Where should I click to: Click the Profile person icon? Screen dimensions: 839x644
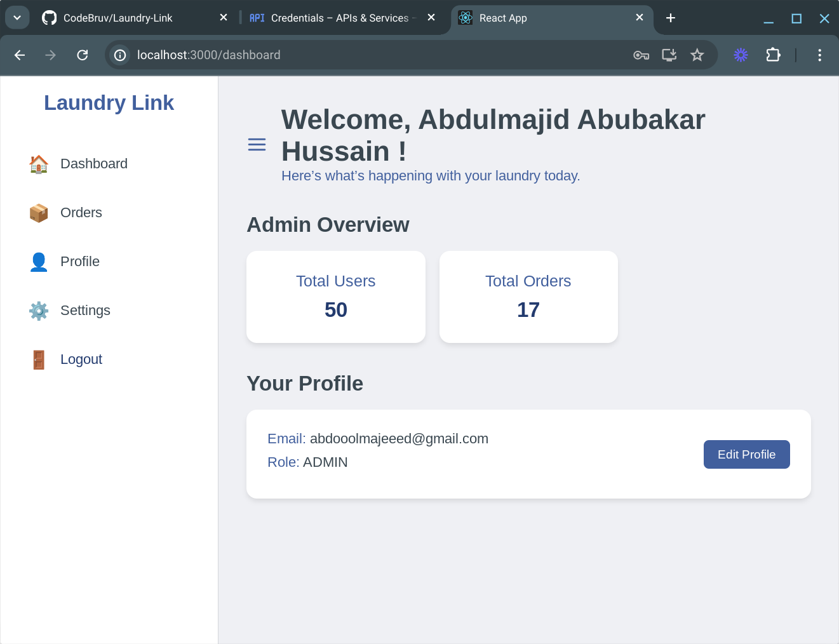pyautogui.click(x=39, y=262)
